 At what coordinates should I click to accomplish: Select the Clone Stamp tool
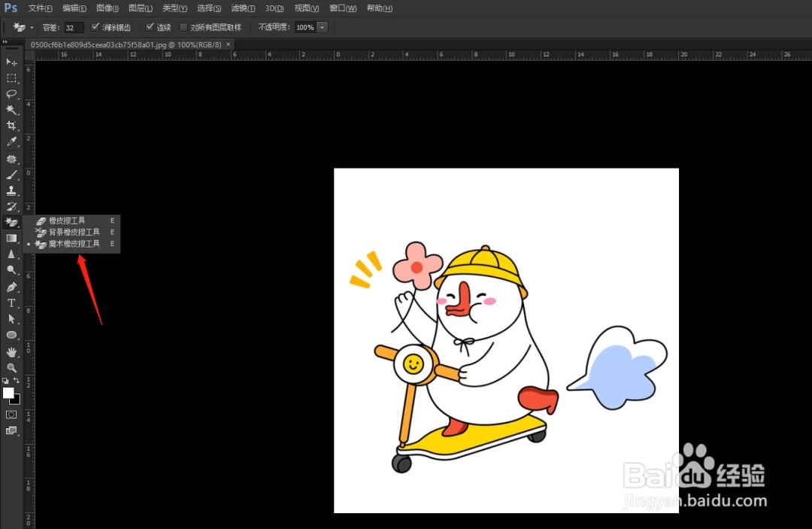(x=11, y=190)
